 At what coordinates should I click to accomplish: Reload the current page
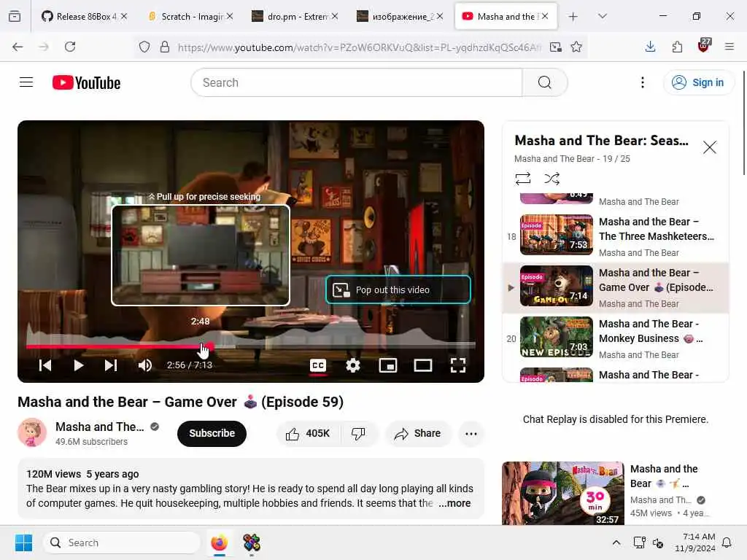70,47
